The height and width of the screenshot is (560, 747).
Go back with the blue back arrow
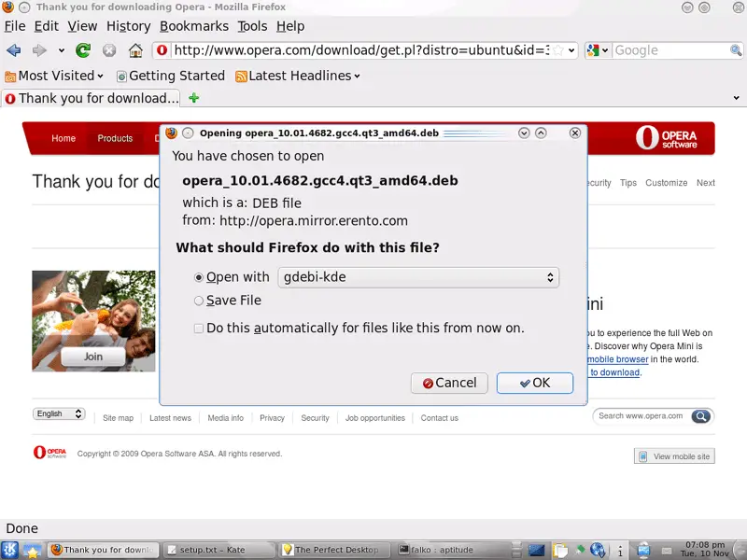pyautogui.click(x=13, y=50)
